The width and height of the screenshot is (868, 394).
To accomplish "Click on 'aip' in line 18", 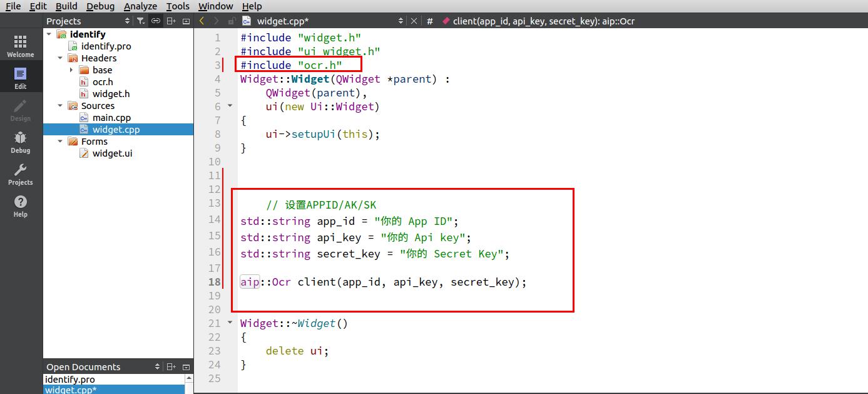I will point(250,282).
